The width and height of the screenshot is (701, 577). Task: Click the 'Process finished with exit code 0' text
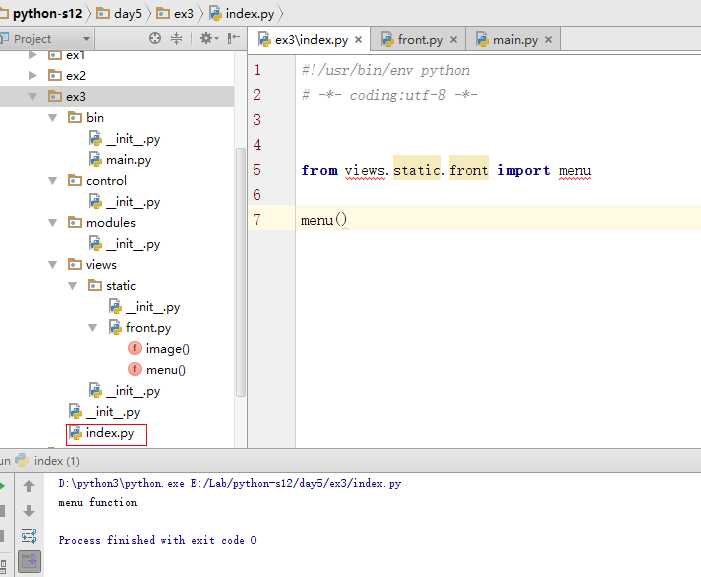(x=157, y=540)
